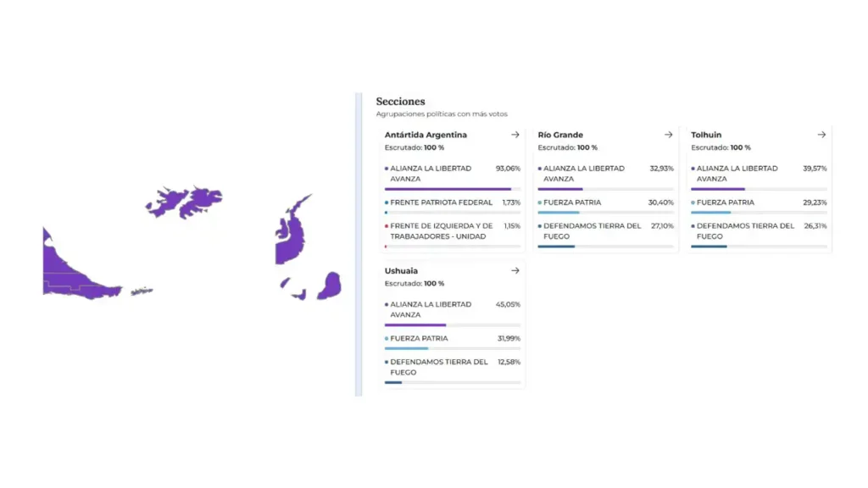Click the arrow icon beside Tolhuin
This screenshot has height=488, width=868.
coord(821,135)
